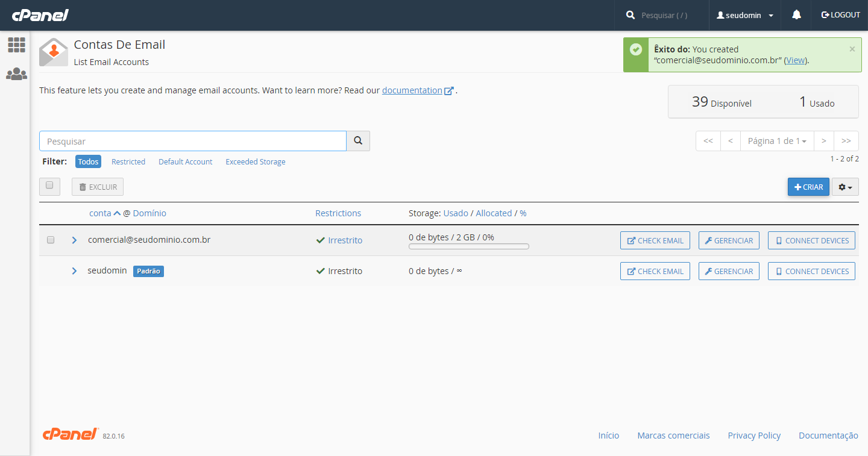Click the search magnifier button
Image resolution: width=868 pixels, height=456 pixels.
tap(358, 141)
